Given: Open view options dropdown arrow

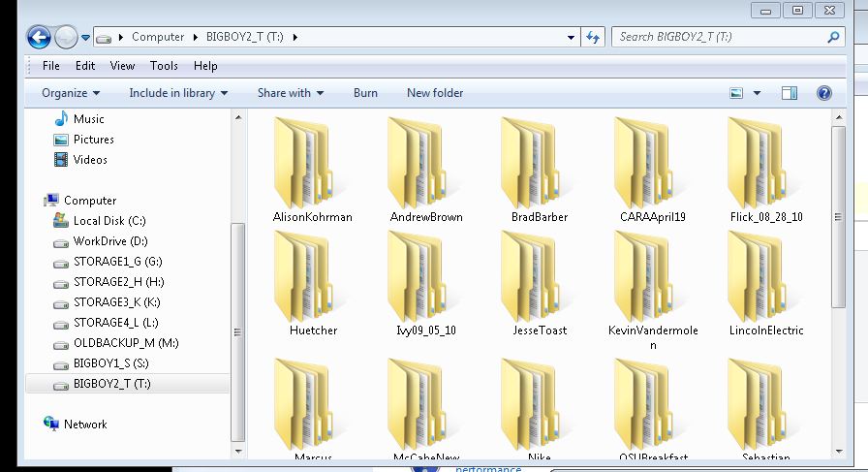Looking at the screenshot, I should coord(758,93).
